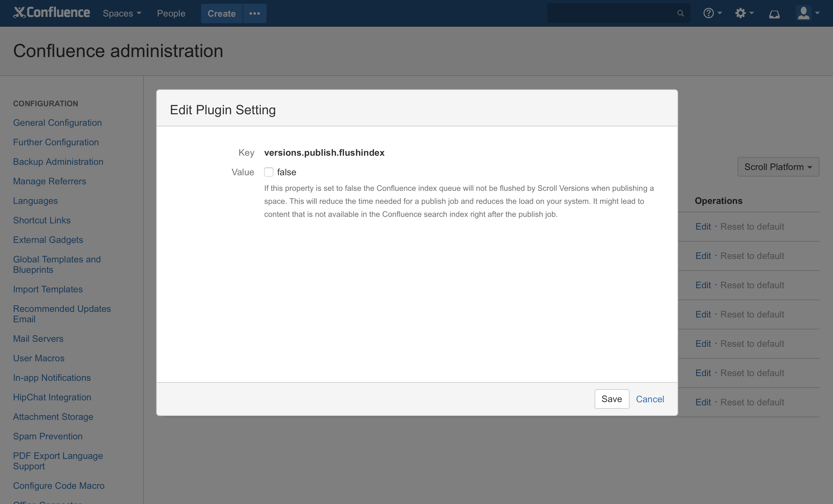Viewport: 833px width, 504px height.
Task: Click the Confluence logo icon
Action: (20, 13)
